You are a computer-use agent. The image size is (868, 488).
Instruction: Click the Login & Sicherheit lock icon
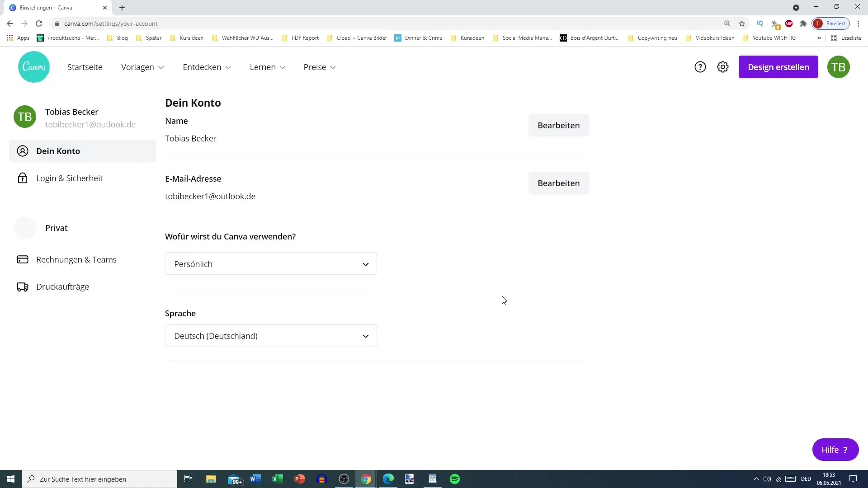pos(23,178)
